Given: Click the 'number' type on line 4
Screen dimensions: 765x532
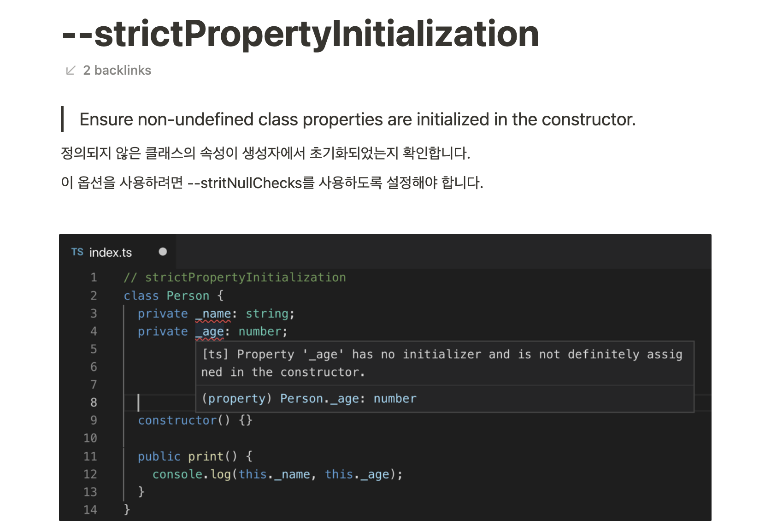Looking at the screenshot, I should coord(260,332).
